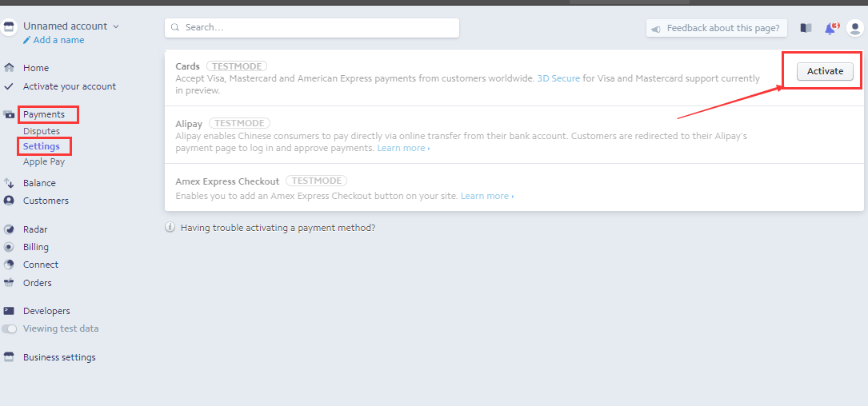This screenshot has height=406, width=868.
Task: Toggle the Viewing test data switch
Action: tap(10, 328)
